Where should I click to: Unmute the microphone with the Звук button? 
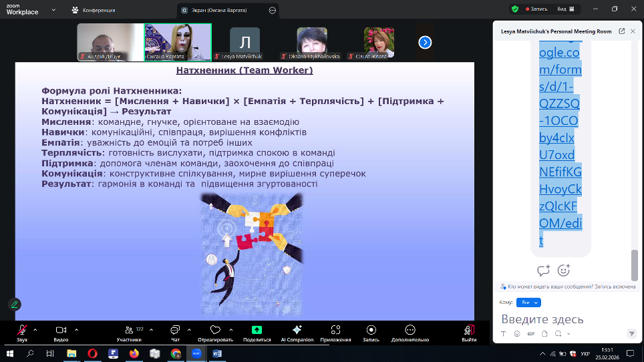point(22,330)
